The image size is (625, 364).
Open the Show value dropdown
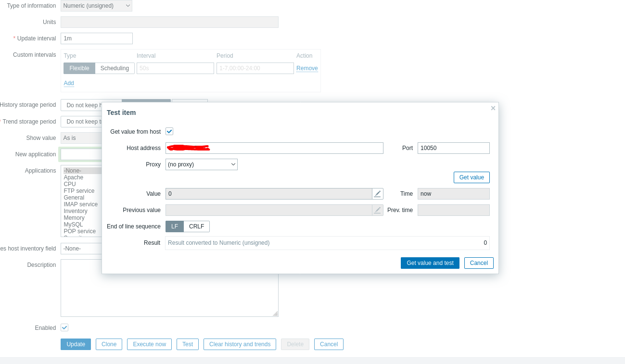pos(81,138)
